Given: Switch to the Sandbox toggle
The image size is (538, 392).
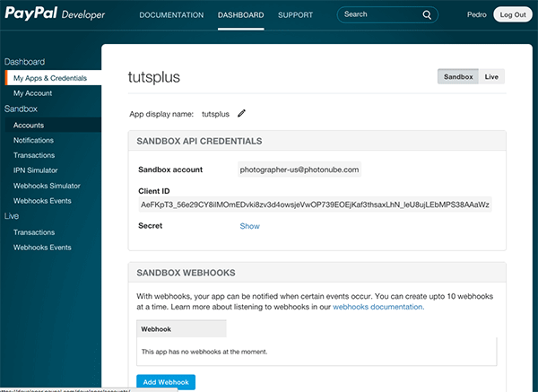Looking at the screenshot, I should coord(458,76).
